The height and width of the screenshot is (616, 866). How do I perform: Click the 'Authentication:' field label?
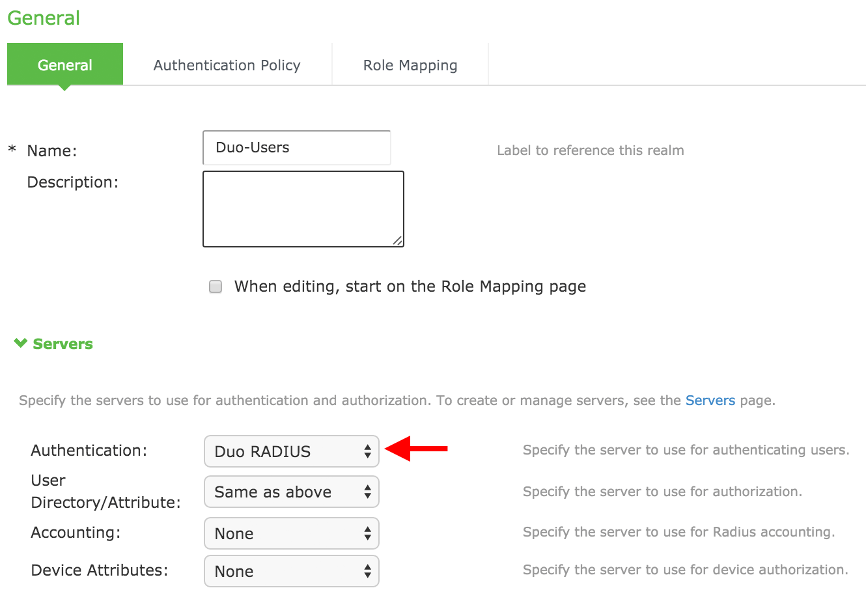[89, 451]
